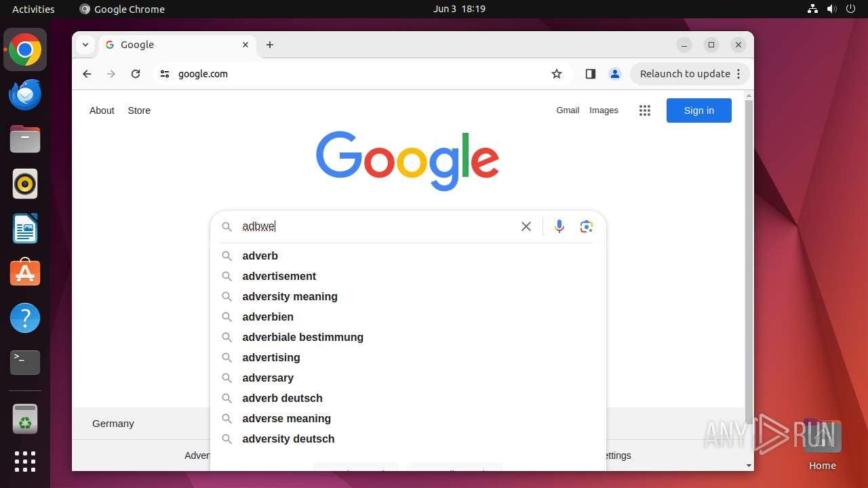The image size is (868, 488).
Task: Open the Gmail link
Action: tap(568, 110)
